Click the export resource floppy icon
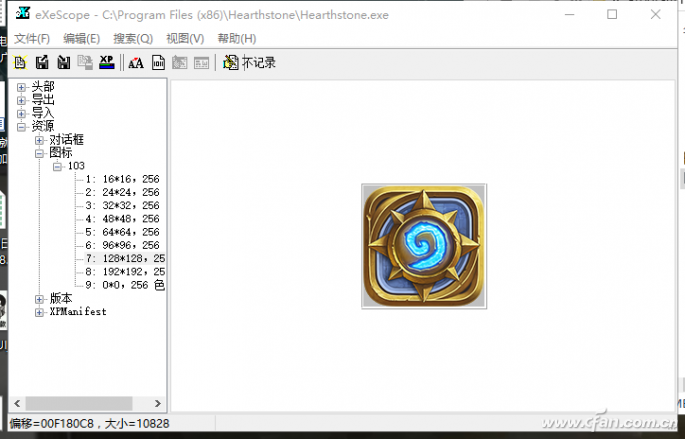The height and width of the screenshot is (439, 685). click(x=42, y=62)
